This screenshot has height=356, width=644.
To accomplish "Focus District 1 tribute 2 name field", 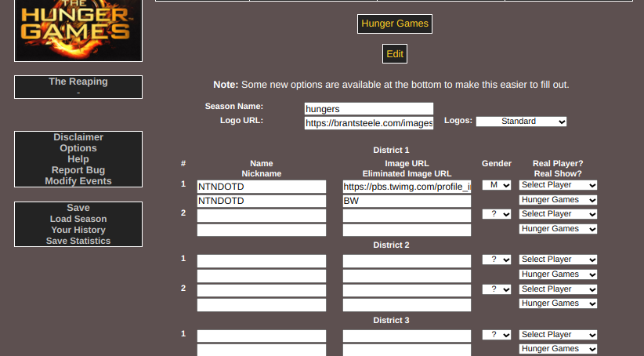I will point(262,216).
